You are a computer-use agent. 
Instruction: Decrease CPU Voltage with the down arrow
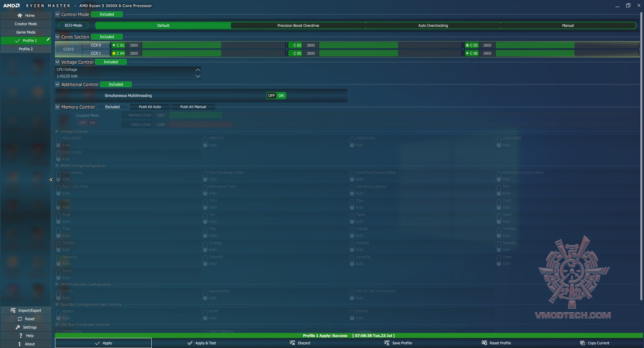(x=198, y=76)
